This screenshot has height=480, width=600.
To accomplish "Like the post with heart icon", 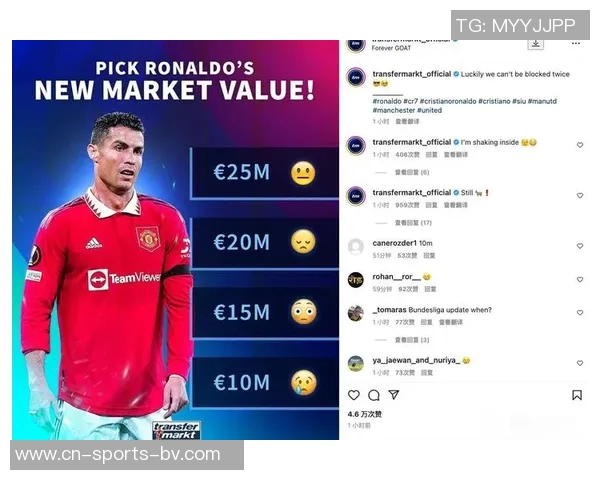I will 354,395.
